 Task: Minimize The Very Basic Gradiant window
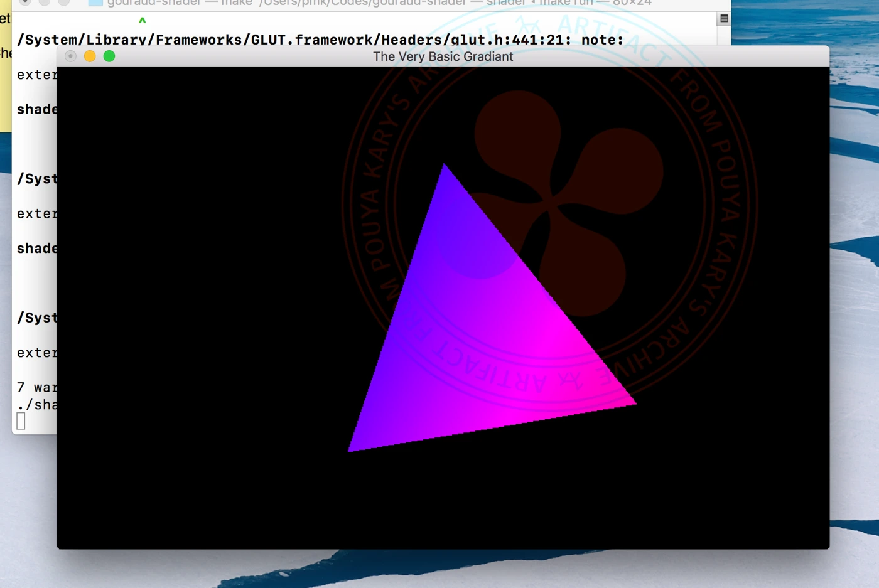click(x=90, y=56)
